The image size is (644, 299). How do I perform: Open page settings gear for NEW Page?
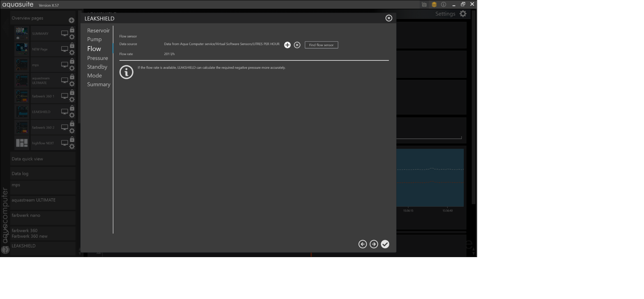[72, 53]
